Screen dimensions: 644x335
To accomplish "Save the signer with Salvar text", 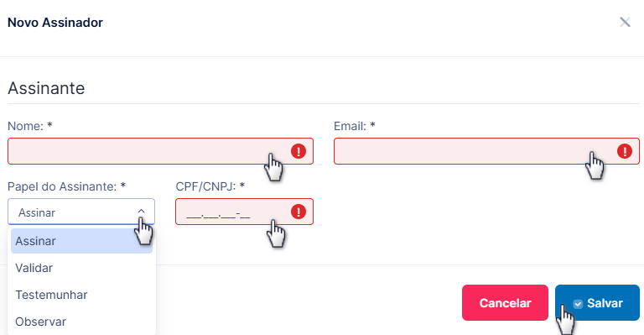I will click(x=605, y=303).
